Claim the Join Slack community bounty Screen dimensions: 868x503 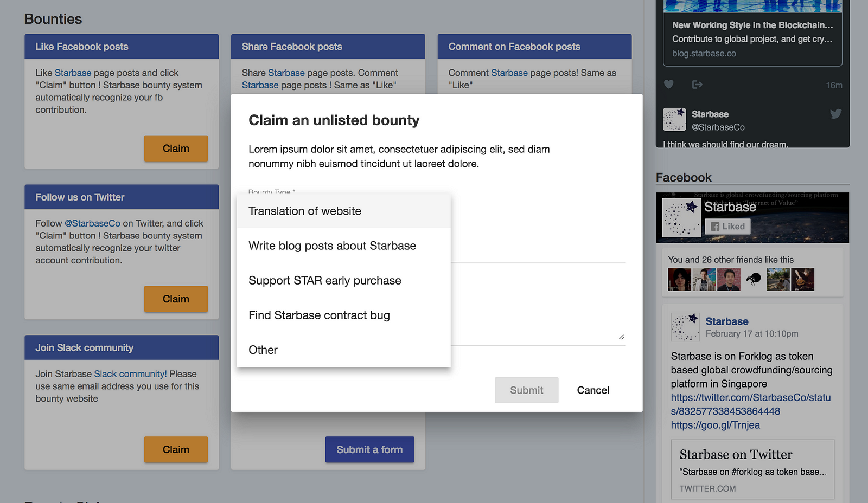click(176, 450)
